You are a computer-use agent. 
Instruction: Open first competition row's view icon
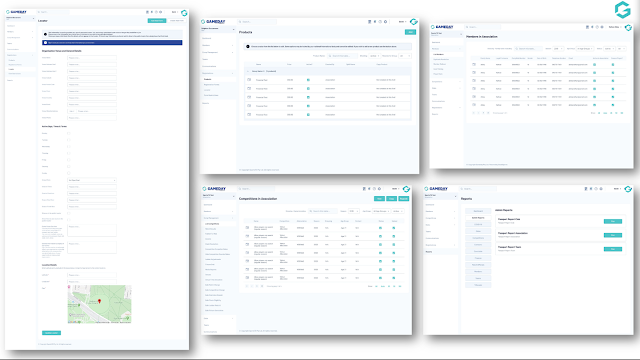pyautogui.click(x=247, y=228)
